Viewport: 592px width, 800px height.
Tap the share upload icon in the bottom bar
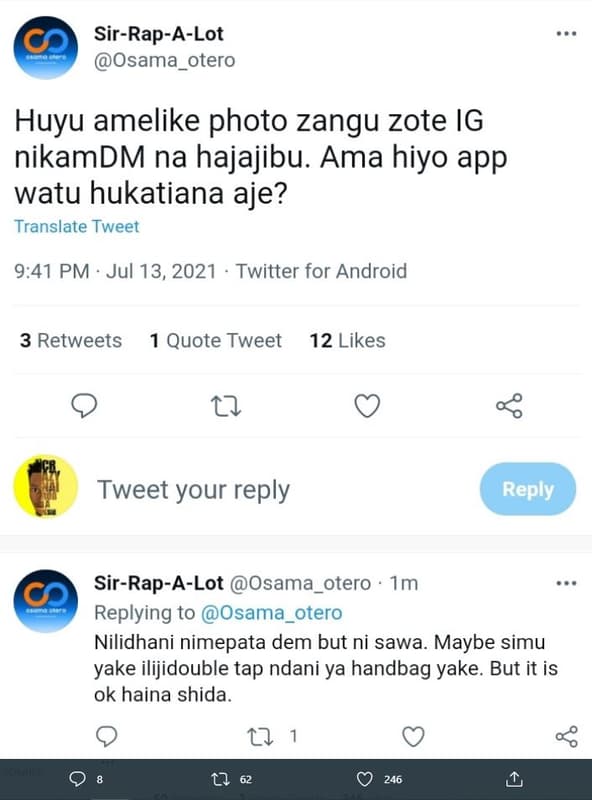(513, 777)
